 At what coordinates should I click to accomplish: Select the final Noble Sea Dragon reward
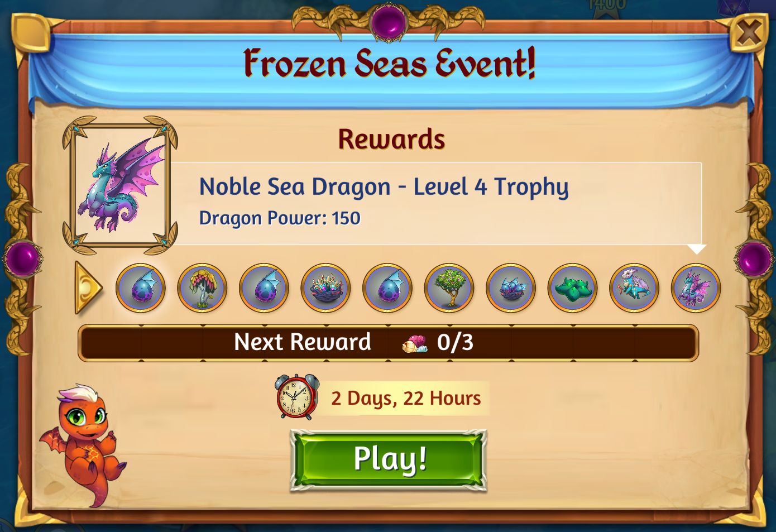(x=696, y=289)
